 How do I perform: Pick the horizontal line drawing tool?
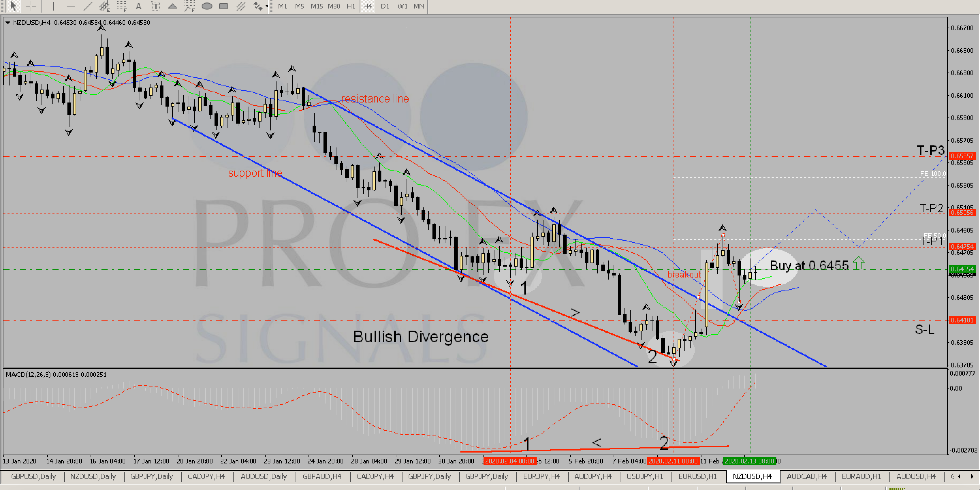click(71, 6)
